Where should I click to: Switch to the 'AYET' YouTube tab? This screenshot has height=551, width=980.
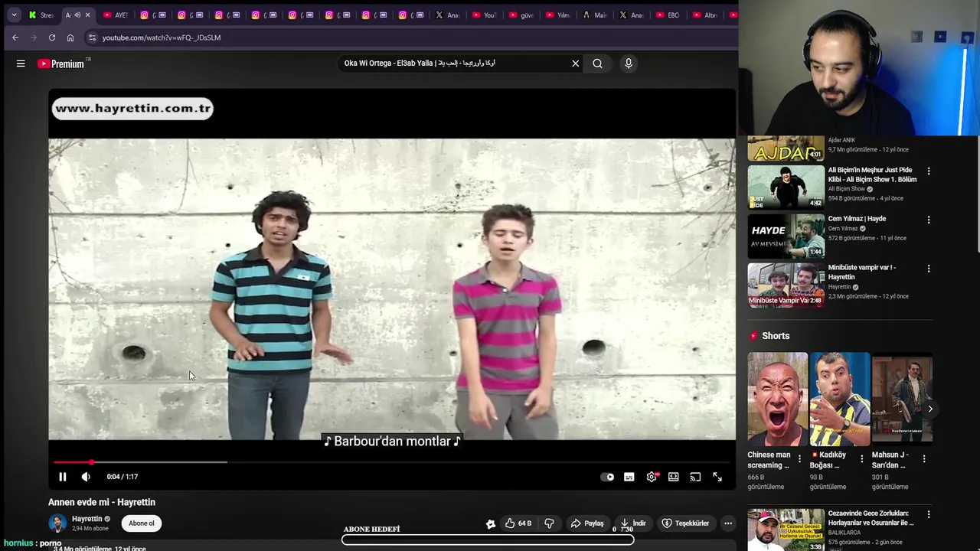tap(115, 15)
